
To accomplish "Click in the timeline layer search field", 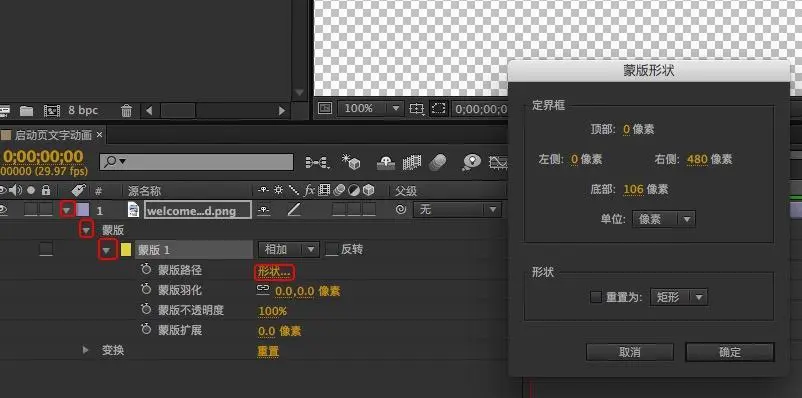I will point(196,162).
